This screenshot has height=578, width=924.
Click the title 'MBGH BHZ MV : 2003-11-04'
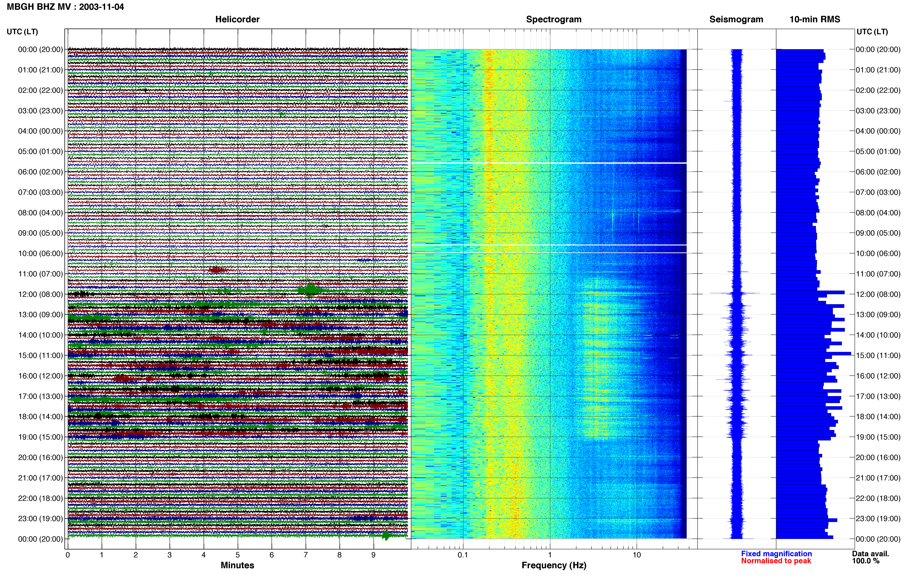65,7
